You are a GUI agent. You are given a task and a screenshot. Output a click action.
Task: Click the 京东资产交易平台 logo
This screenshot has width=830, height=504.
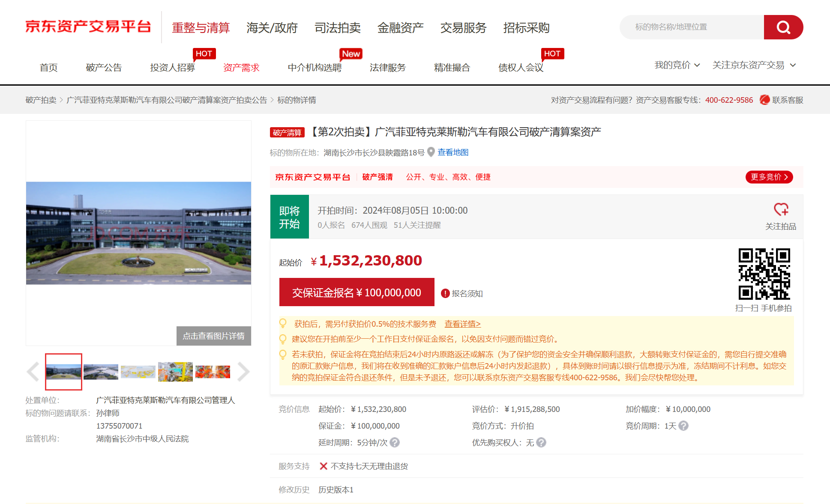coord(88,27)
